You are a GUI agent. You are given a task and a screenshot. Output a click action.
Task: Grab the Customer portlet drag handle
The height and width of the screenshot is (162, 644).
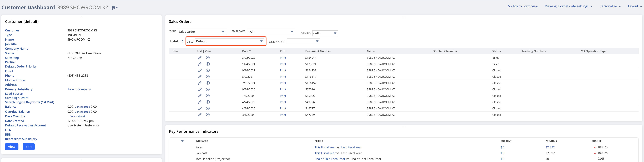82,17
